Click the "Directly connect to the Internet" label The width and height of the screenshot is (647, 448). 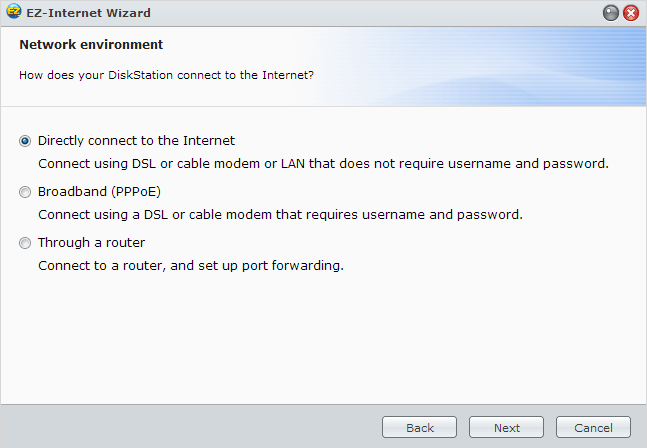pyautogui.click(x=136, y=141)
